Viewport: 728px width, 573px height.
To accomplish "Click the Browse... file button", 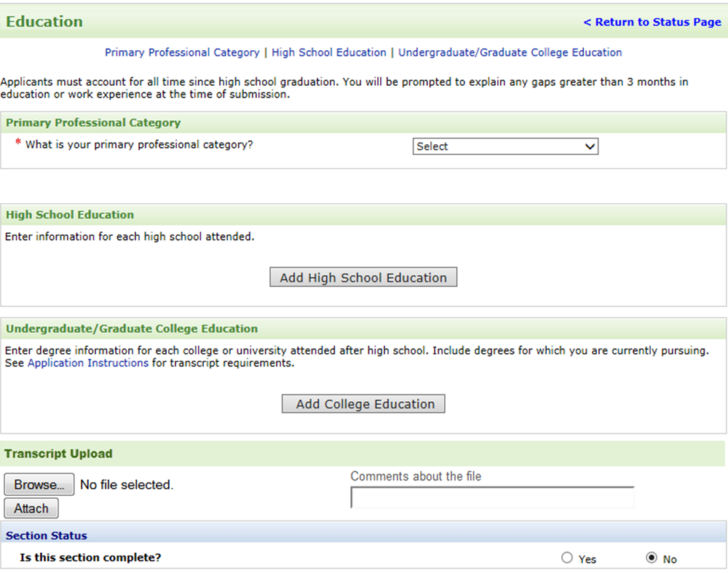I will 39,484.
